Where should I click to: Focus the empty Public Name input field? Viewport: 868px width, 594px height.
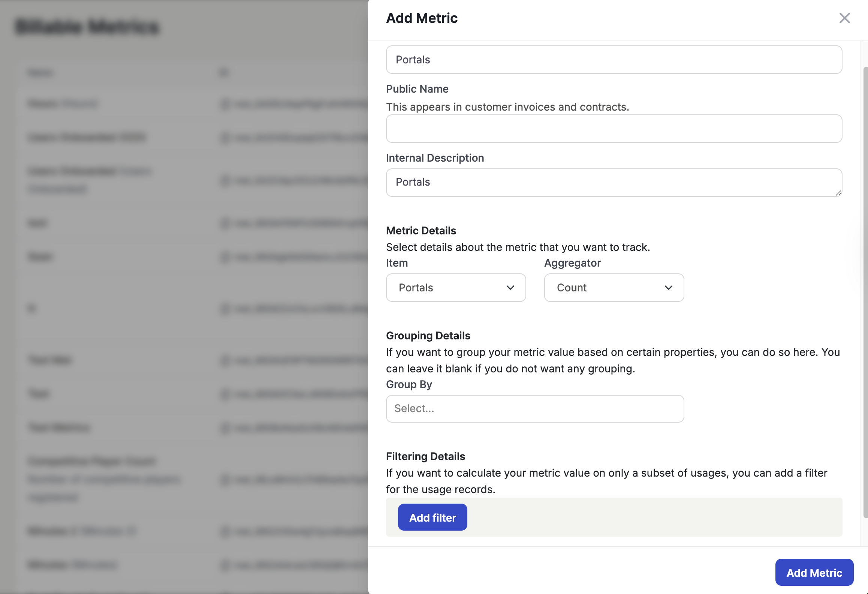click(614, 129)
